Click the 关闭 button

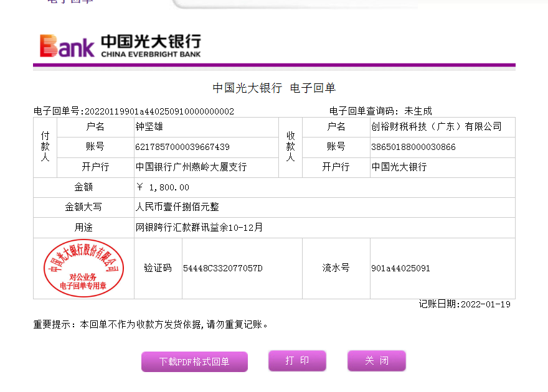point(376,361)
